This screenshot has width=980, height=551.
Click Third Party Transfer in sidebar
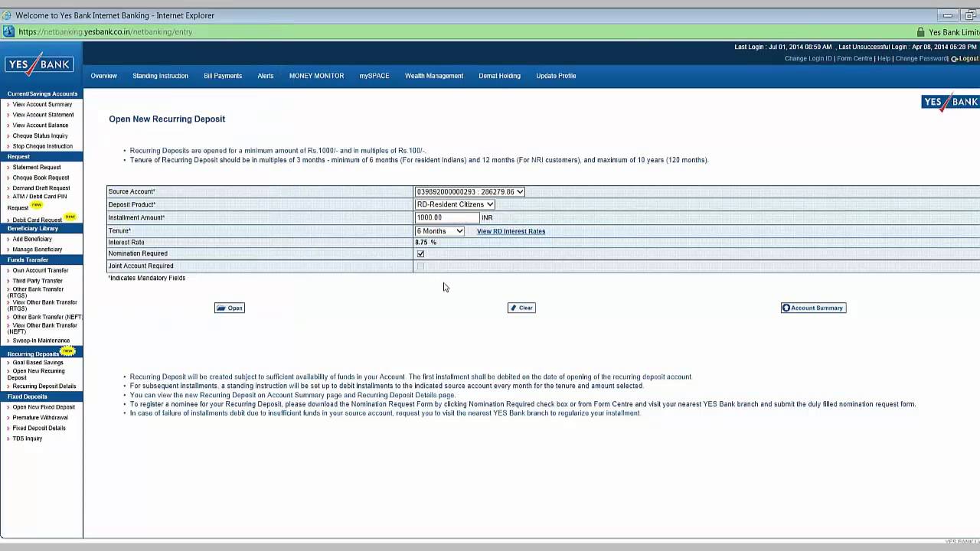coord(38,281)
